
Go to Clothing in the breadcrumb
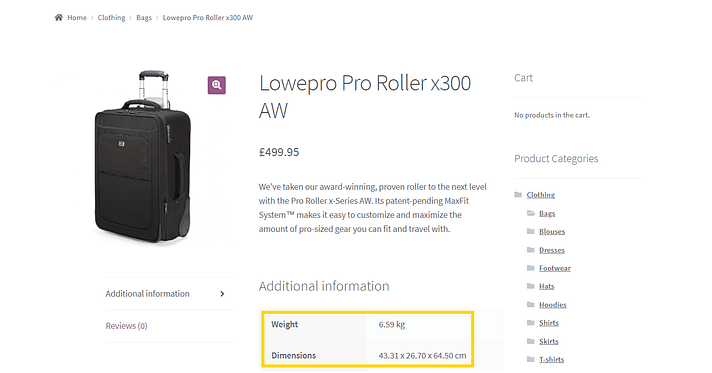tap(111, 18)
